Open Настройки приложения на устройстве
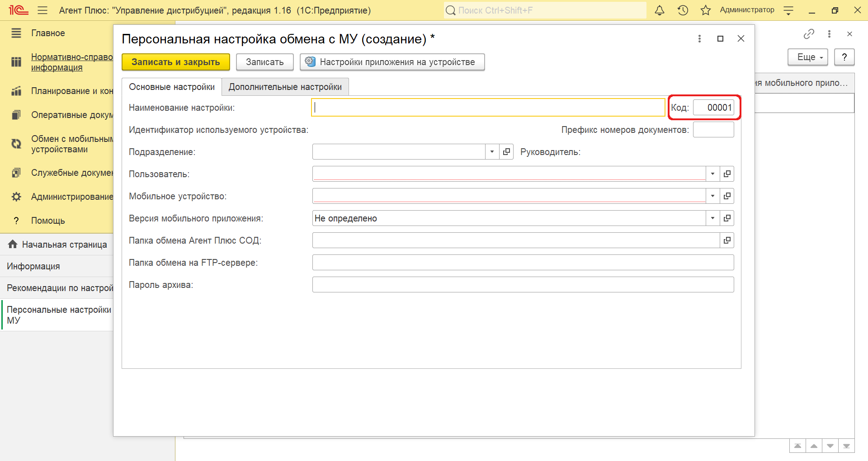Screen dimensions: 868x461 point(392,62)
